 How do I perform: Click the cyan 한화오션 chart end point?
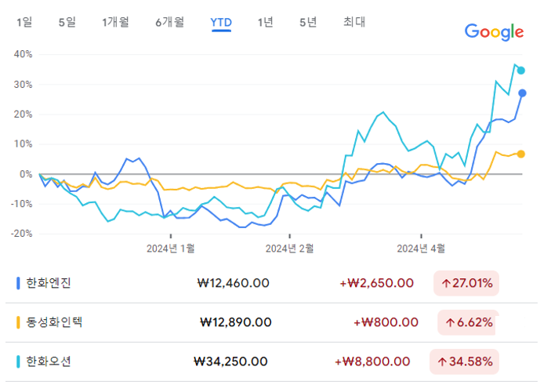521,71
